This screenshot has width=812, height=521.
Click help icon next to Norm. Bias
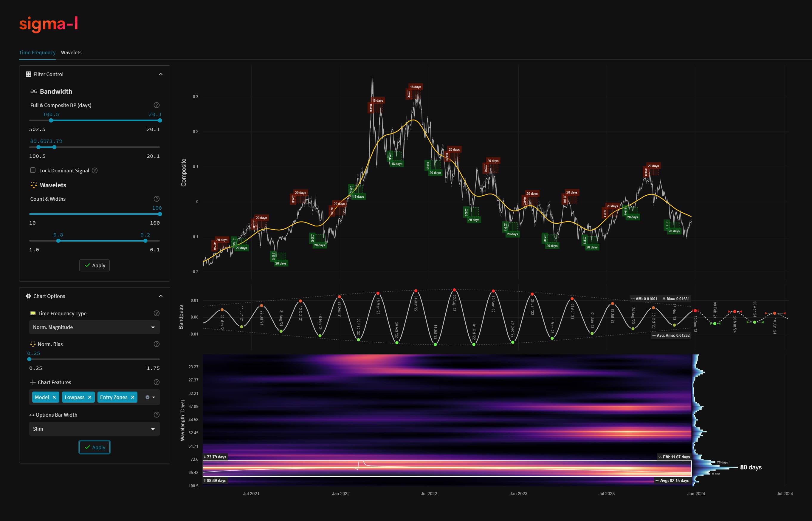tap(156, 344)
